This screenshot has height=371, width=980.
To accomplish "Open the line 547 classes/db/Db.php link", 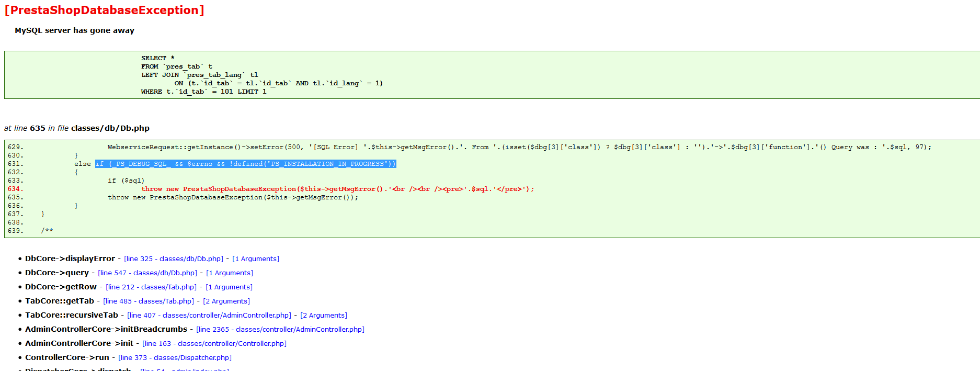I will [x=147, y=273].
